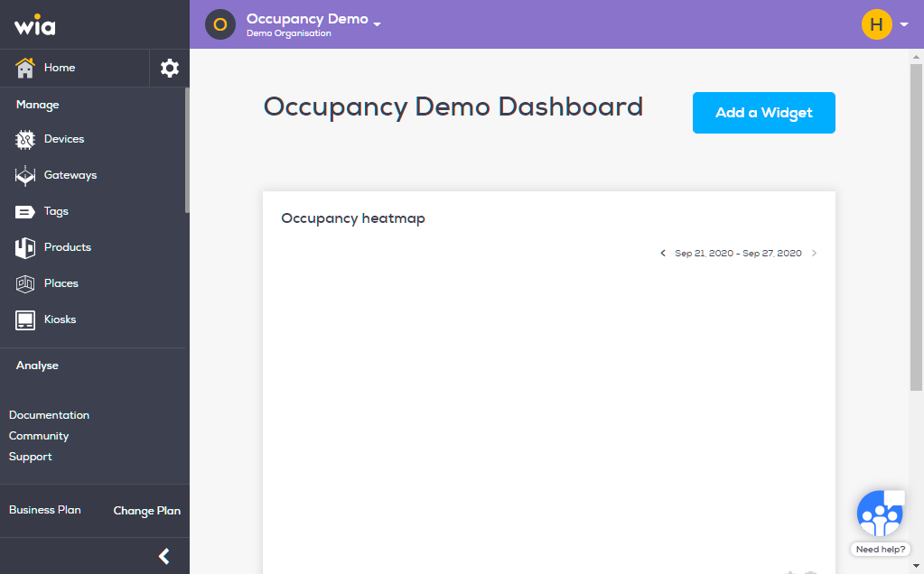Select Devices in the sidebar
The width and height of the screenshot is (924, 574).
point(64,139)
